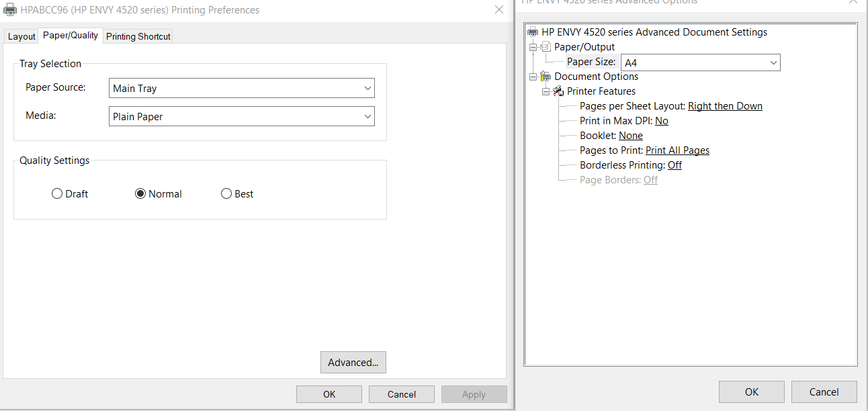Open the Media type dropdown

(242, 116)
